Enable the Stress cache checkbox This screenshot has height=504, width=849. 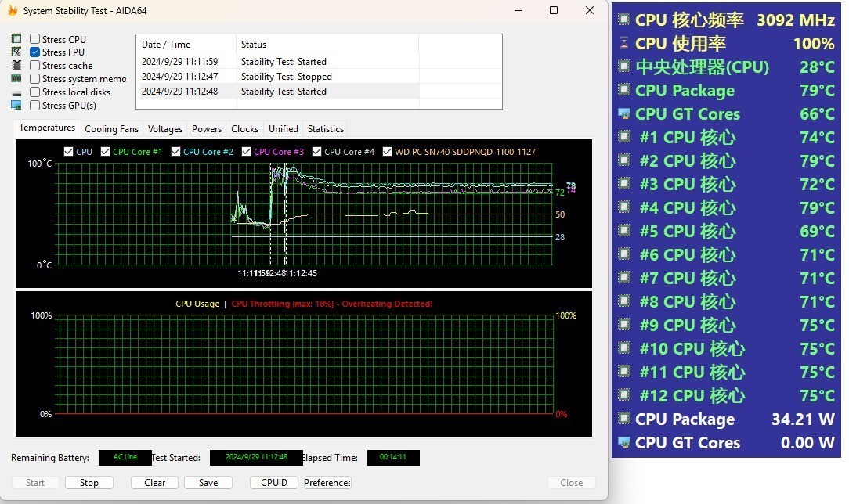[x=34, y=66]
